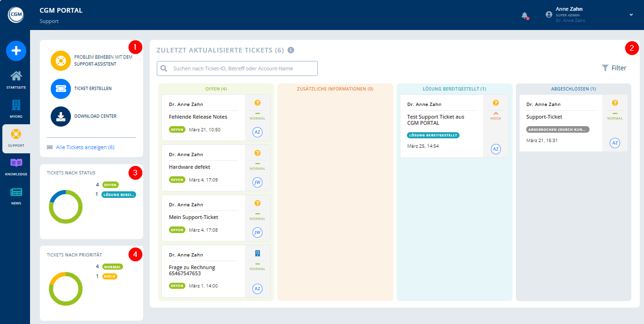
Task: Open Alle Tickets anzeigen (6) link
Action: pyautogui.click(x=85, y=147)
